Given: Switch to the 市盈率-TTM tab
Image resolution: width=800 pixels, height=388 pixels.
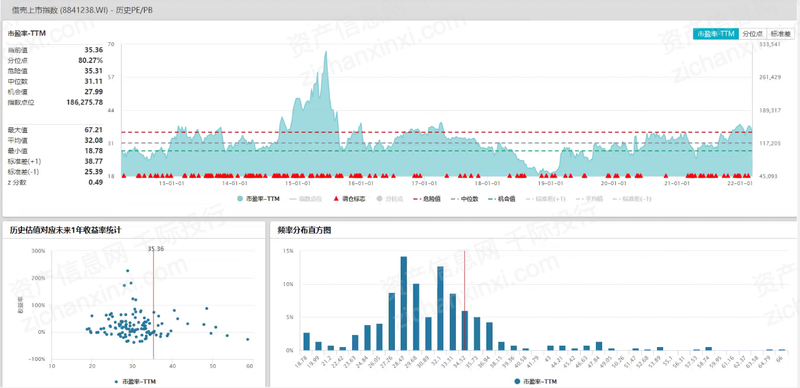Looking at the screenshot, I should 716,34.
